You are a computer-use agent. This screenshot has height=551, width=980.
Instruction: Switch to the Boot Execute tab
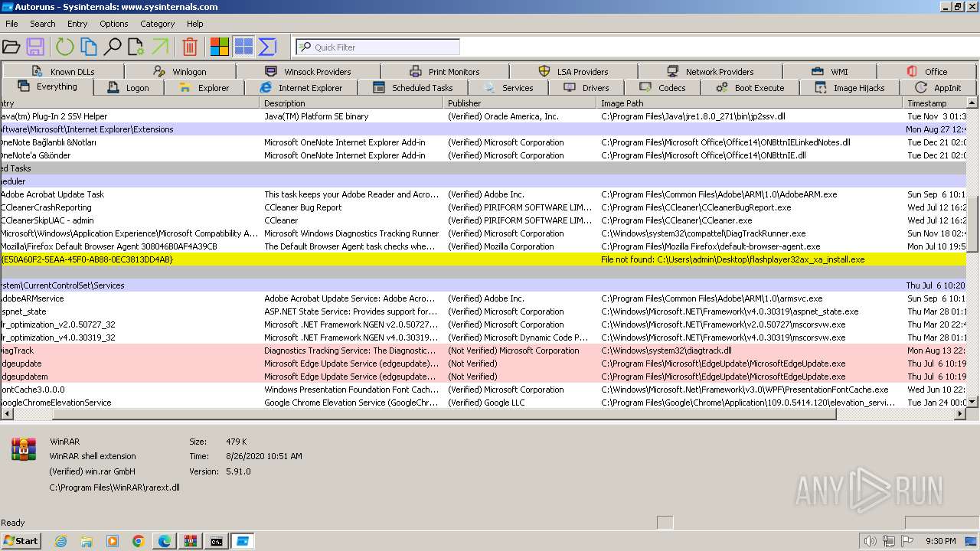point(750,88)
